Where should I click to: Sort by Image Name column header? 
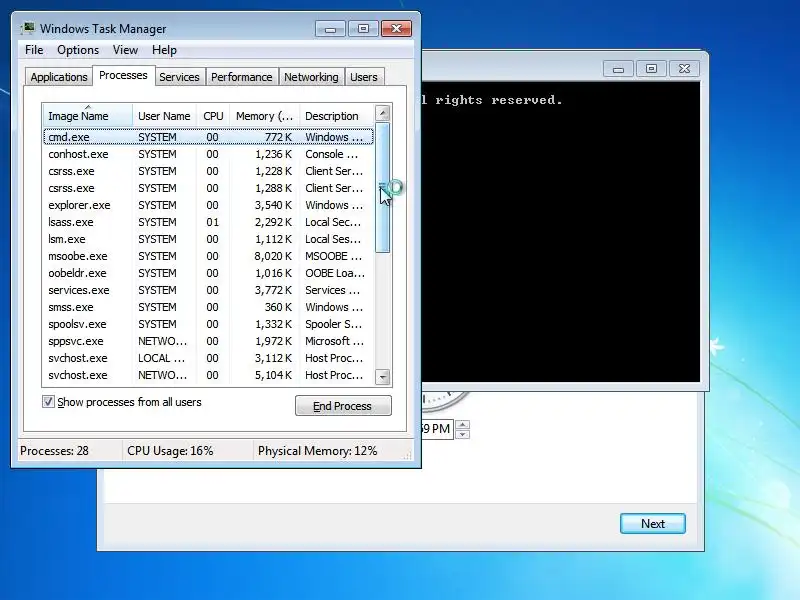pyautogui.click(x=88, y=116)
